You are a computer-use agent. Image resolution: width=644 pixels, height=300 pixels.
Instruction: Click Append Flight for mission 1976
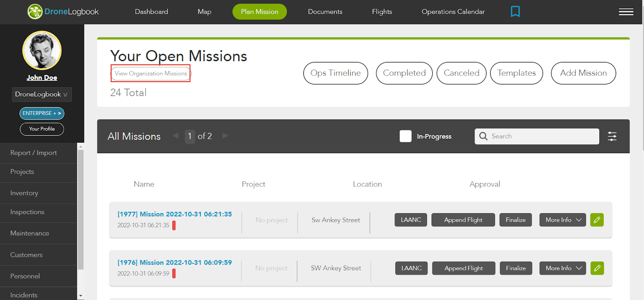(464, 268)
